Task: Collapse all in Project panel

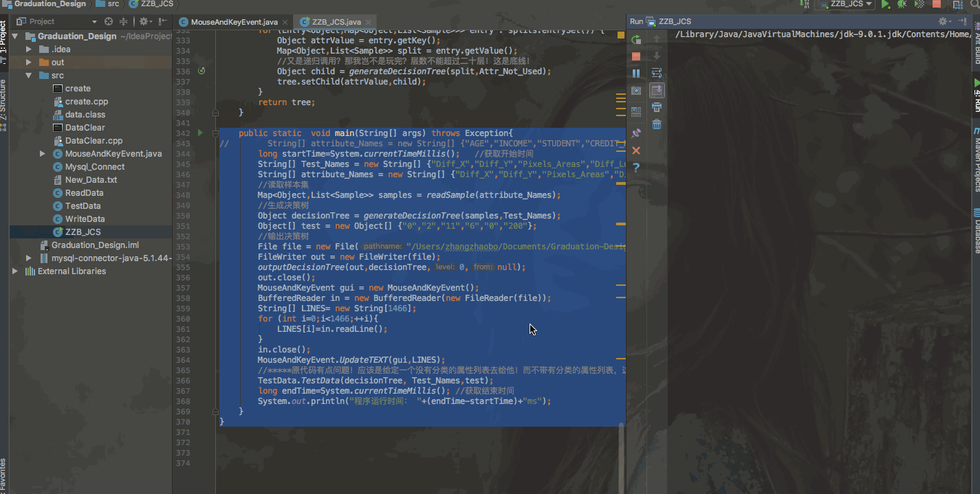Action: [124, 22]
